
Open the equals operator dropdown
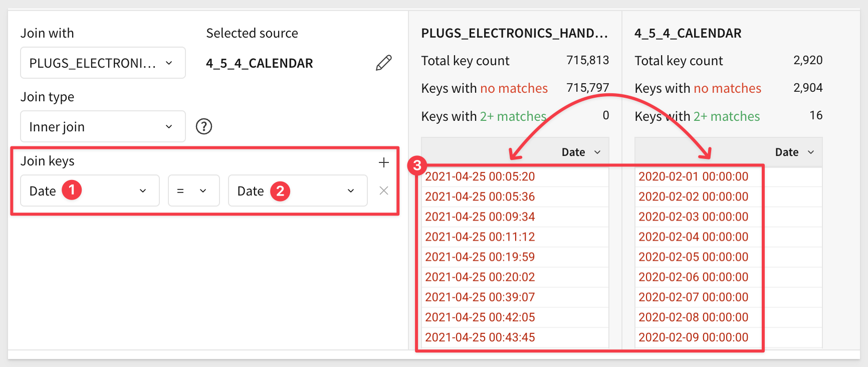[193, 191]
